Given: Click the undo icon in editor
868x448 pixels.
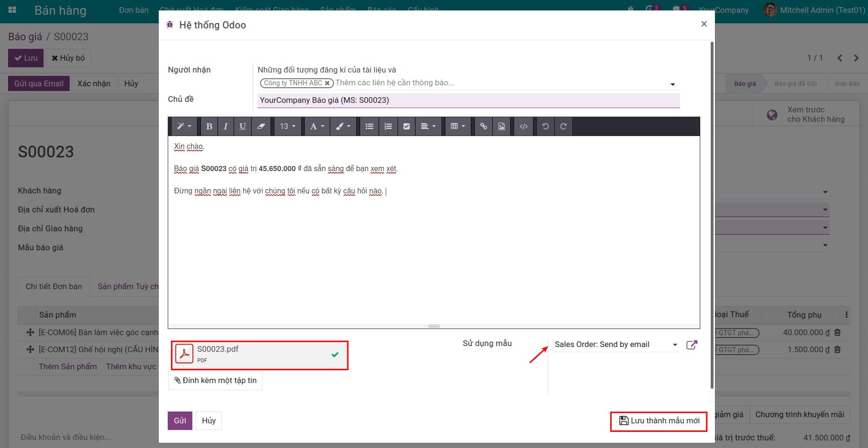Looking at the screenshot, I should click(x=545, y=127).
